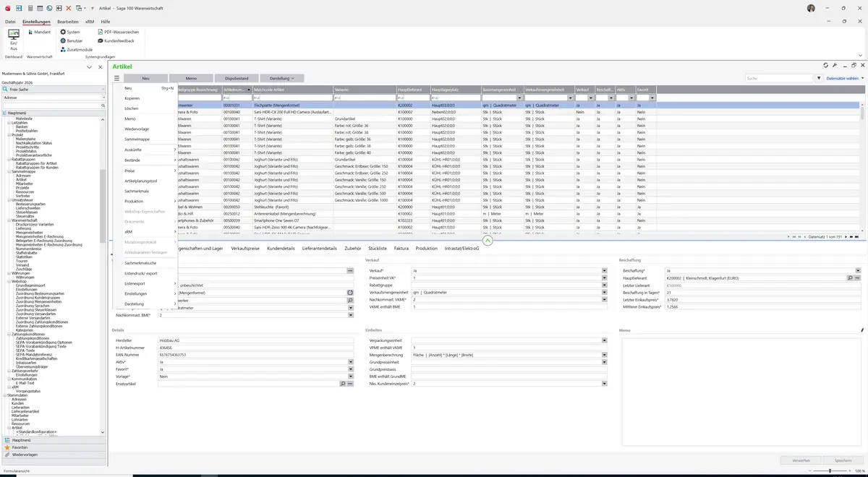Open PDF-Wasserzeichen settings
Image resolution: width=868 pixels, height=477 pixels.
(118, 33)
